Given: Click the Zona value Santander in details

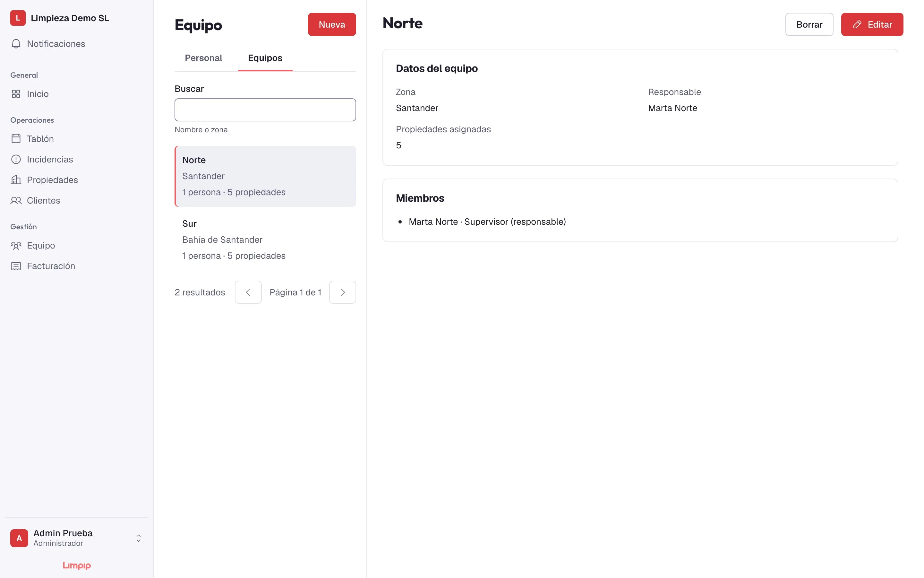Looking at the screenshot, I should coord(417,108).
